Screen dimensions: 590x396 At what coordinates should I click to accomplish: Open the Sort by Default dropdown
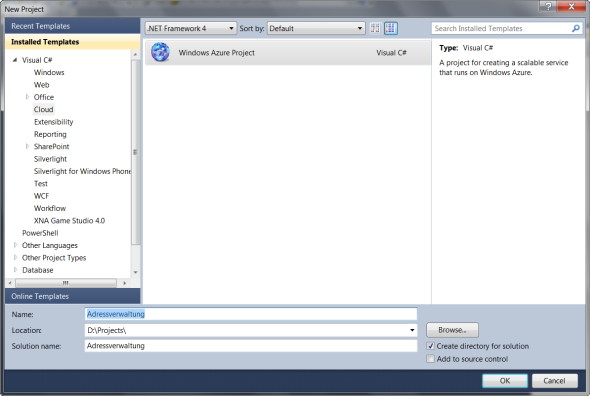(x=316, y=28)
